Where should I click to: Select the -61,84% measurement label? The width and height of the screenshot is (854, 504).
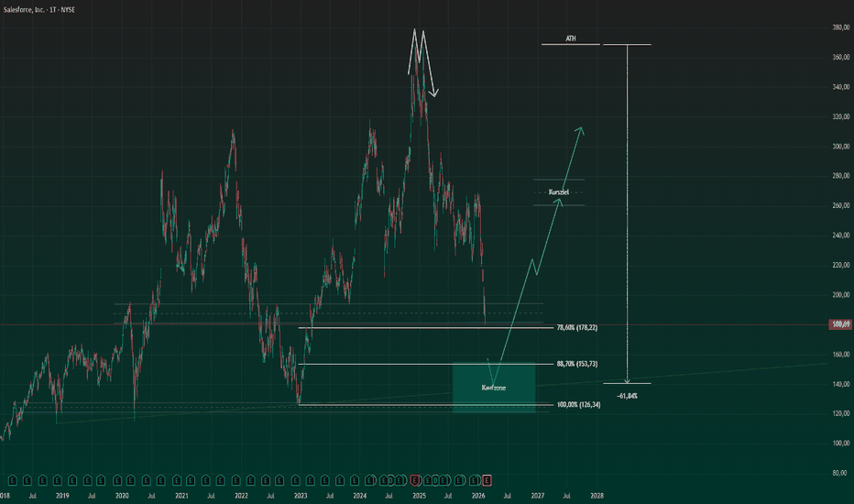pos(627,396)
